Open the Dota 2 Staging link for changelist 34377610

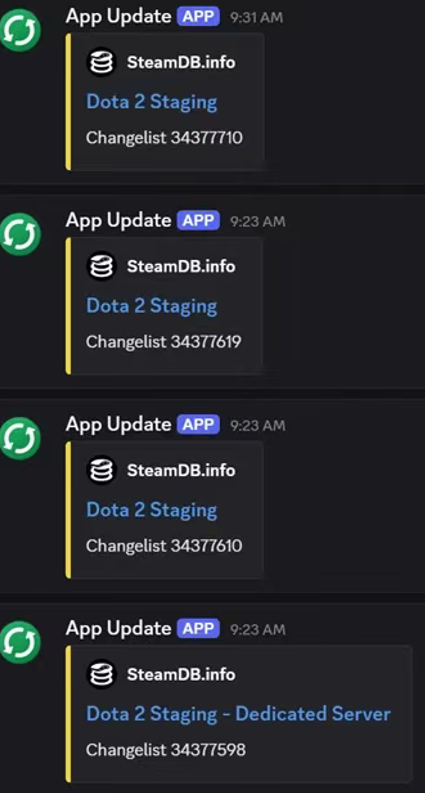tap(152, 510)
